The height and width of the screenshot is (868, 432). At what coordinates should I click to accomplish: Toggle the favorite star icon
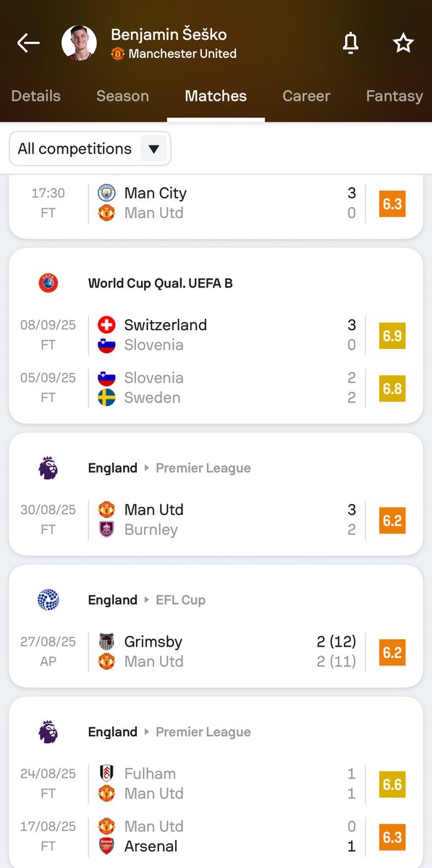(x=403, y=43)
